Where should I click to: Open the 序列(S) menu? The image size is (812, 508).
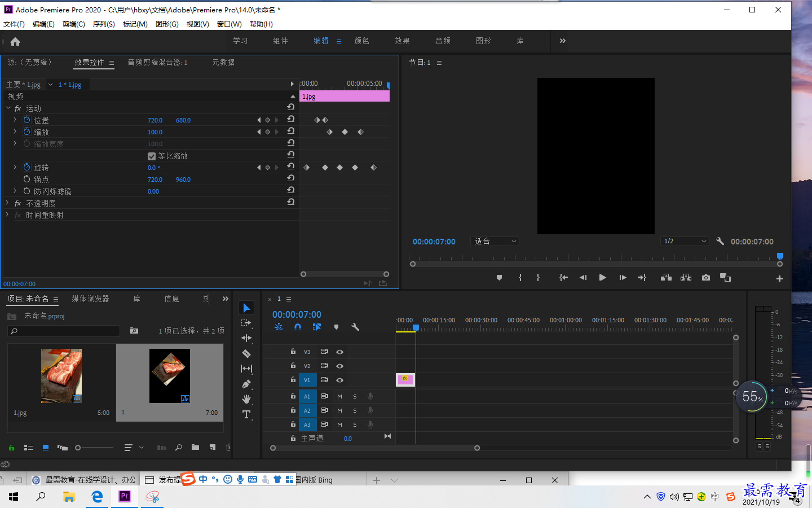[104, 24]
